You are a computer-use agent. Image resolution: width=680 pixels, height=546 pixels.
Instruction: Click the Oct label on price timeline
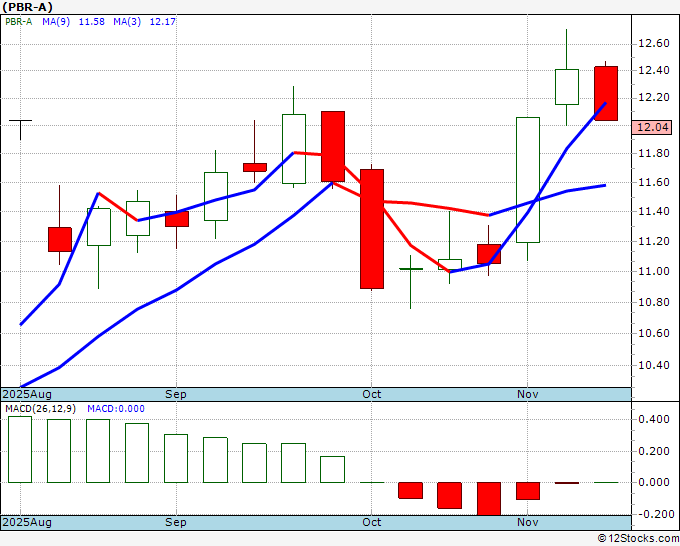point(372,394)
